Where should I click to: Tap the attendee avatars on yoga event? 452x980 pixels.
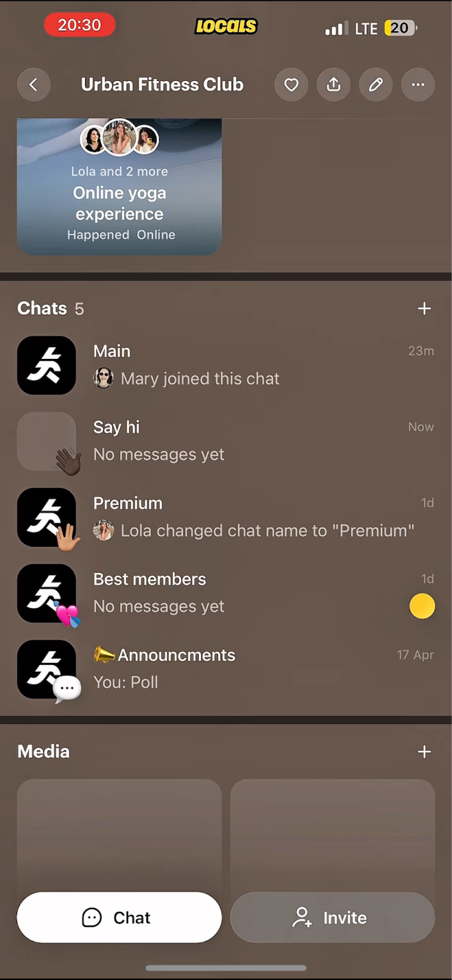click(119, 138)
